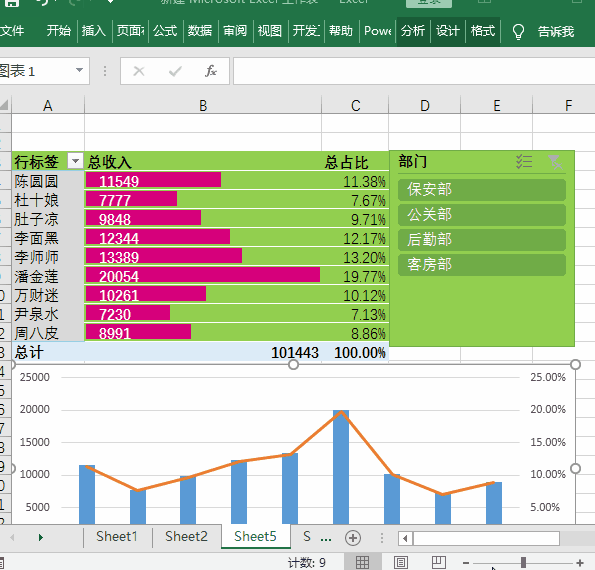Open the 行标签 filter dropdown
595x570 pixels.
(75, 161)
